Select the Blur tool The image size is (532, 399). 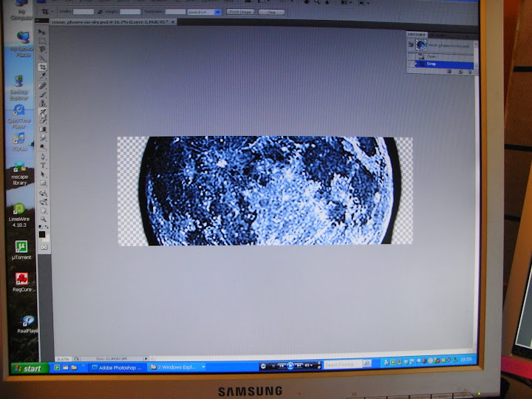click(x=43, y=137)
